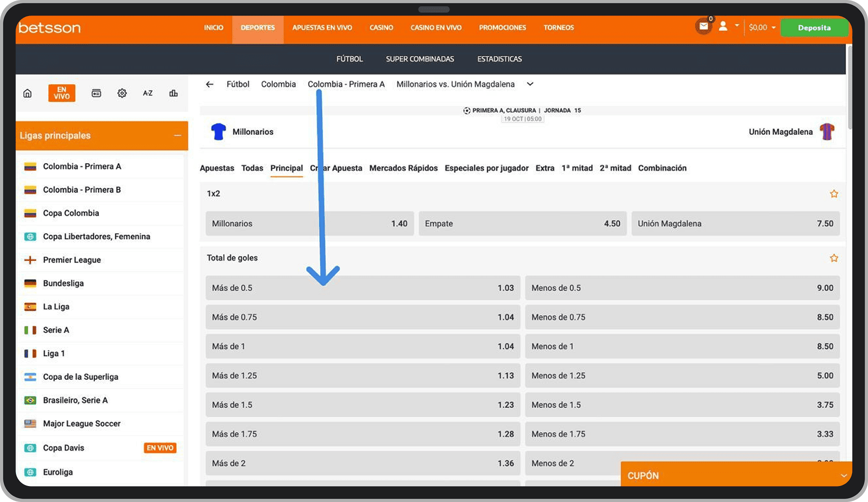
Task: Click the Betsson logo
Action: pyautogui.click(x=50, y=28)
